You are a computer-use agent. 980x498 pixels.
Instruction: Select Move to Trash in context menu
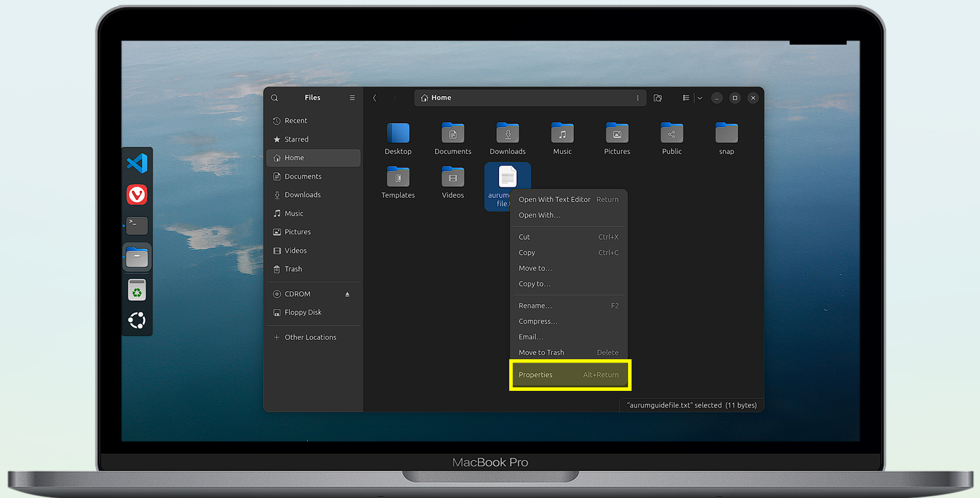pos(568,352)
